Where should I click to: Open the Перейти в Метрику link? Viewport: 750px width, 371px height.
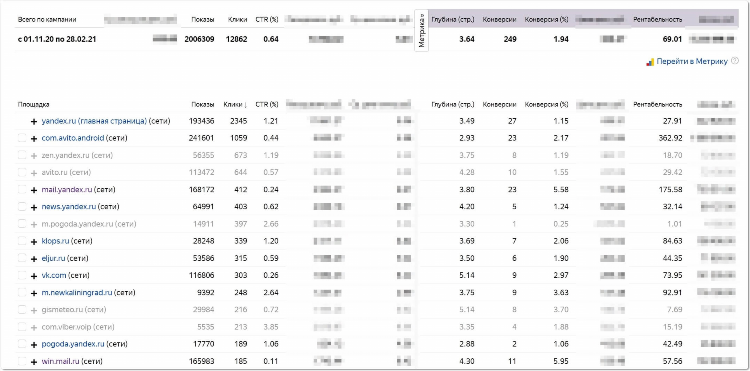692,62
